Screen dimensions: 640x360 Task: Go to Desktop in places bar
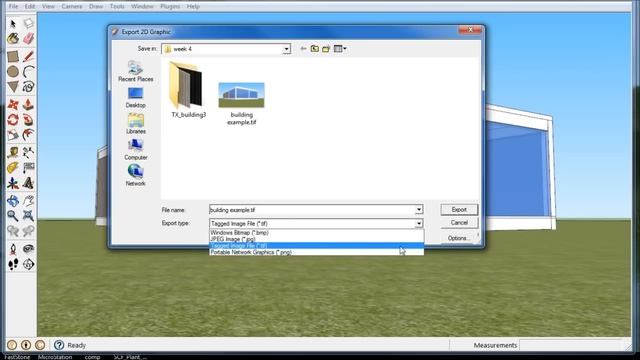click(136, 98)
